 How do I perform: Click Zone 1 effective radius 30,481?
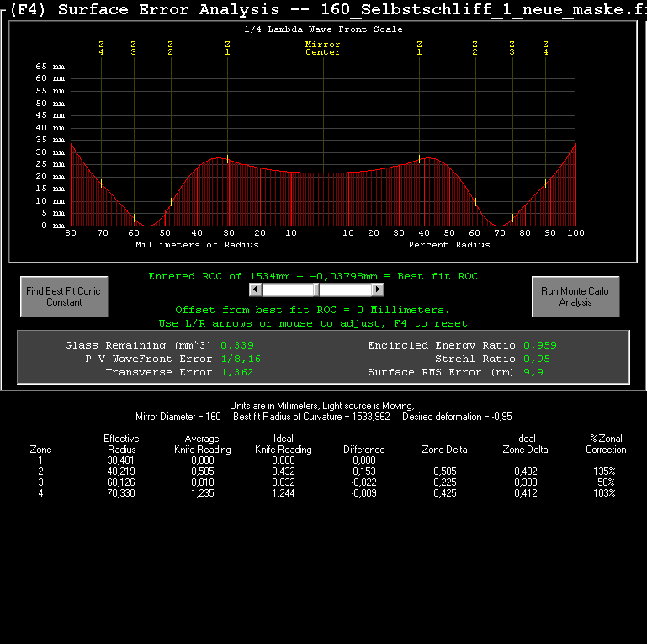coord(121,460)
